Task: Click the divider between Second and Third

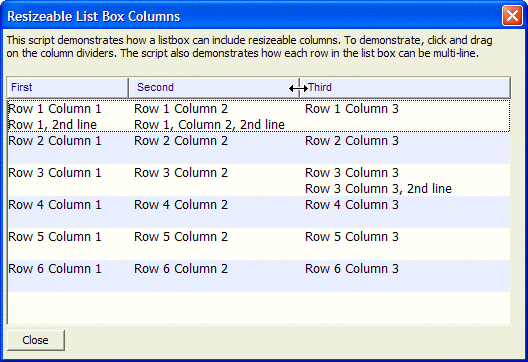Action: (299, 88)
